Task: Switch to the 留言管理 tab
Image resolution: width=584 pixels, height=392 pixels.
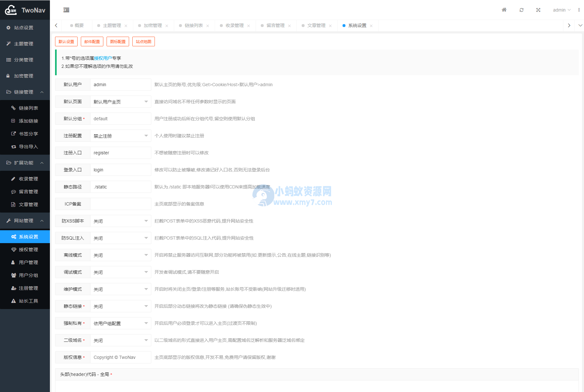Action: tap(275, 25)
